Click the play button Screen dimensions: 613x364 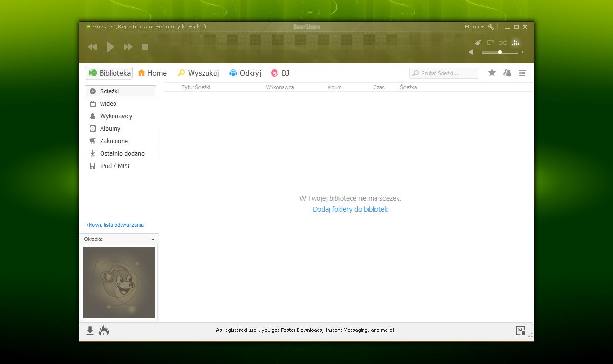coord(110,47)
